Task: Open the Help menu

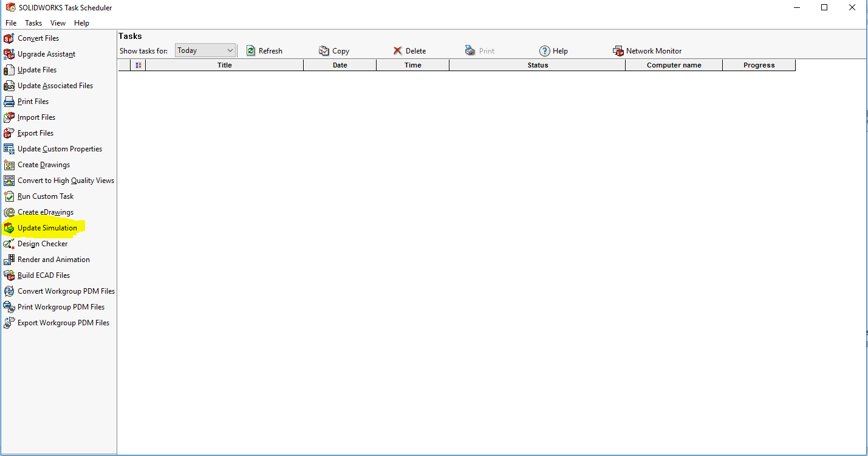Action: [82, 23]
